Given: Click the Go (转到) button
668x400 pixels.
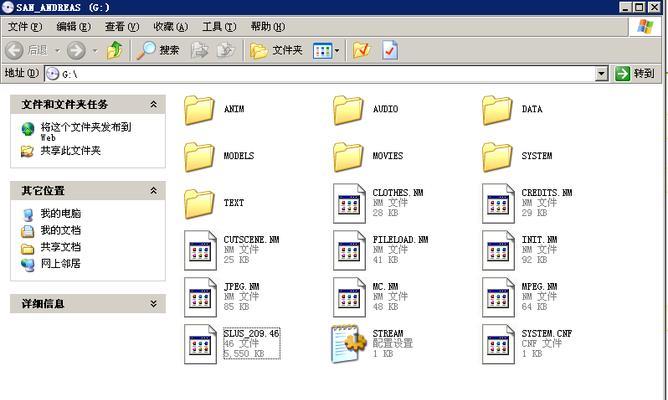Looking at the screenshot, I should pyautogui.click(x=635, y=73).
